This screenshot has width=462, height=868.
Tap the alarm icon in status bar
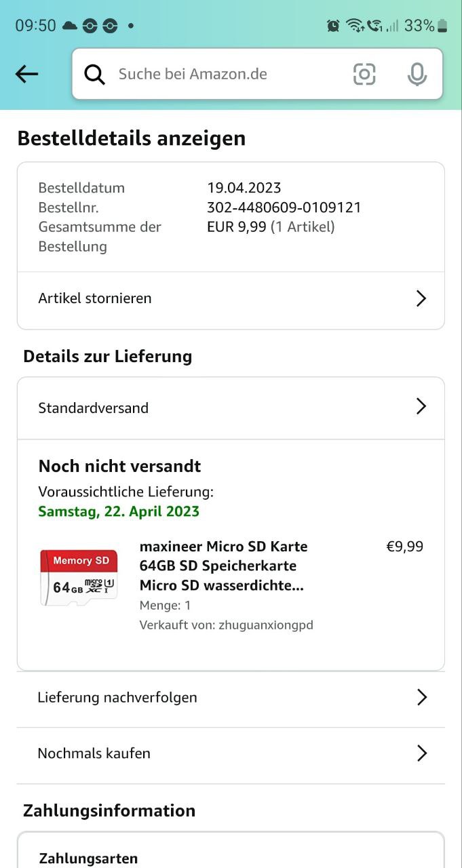pos(333,26)
